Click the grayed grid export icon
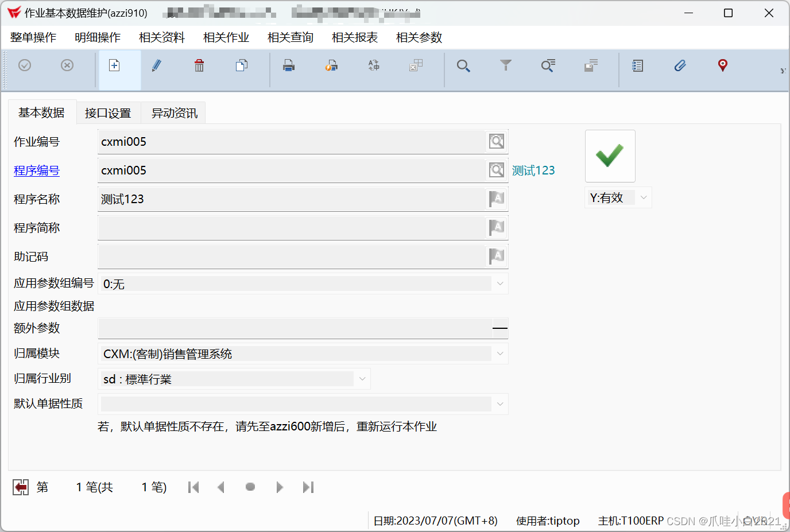Screen dimensions: 790x532 [x=416, y=65]
